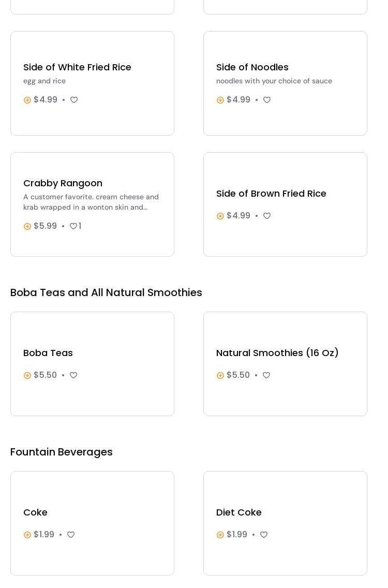The height and width of the screenshot is (588, 388).
Task: Heart the Natural Smoothies (16 Oz) item
Action: [266, 375]
